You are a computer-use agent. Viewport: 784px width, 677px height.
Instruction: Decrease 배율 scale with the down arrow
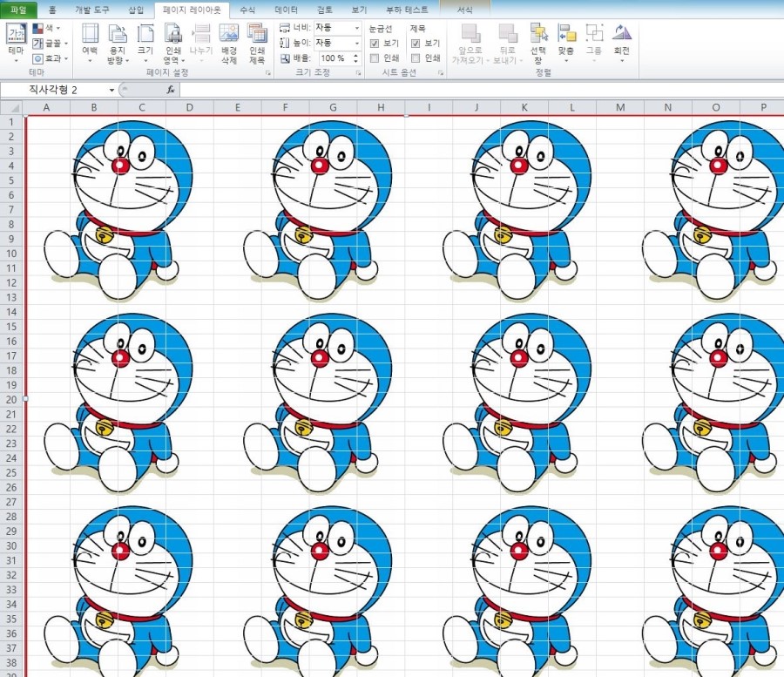tap(356, 61)
